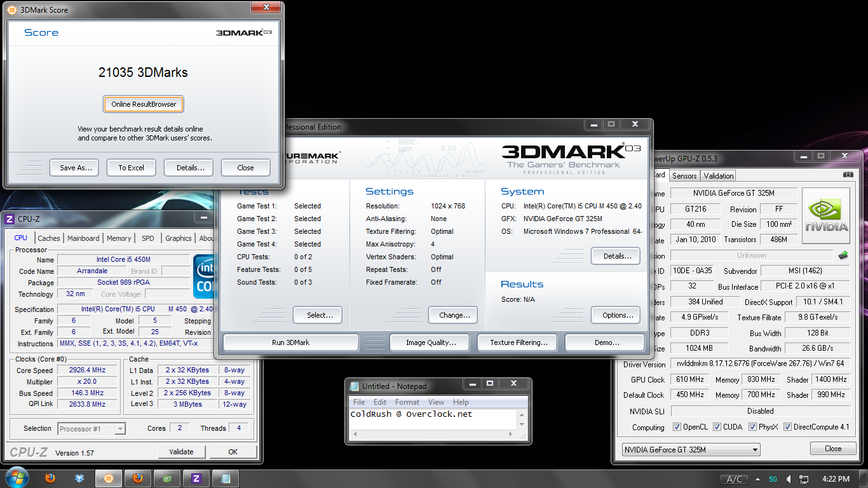Click the Notepad title bar icon
The width and height of the screenshot is (868, 488).
pos(355,386)
